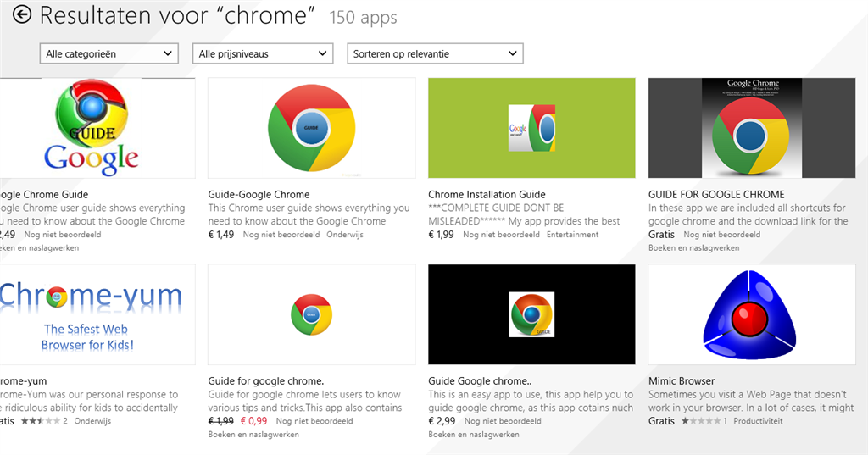
Task: Select the Guide-Google Chrome title
Action: point(259,194)
